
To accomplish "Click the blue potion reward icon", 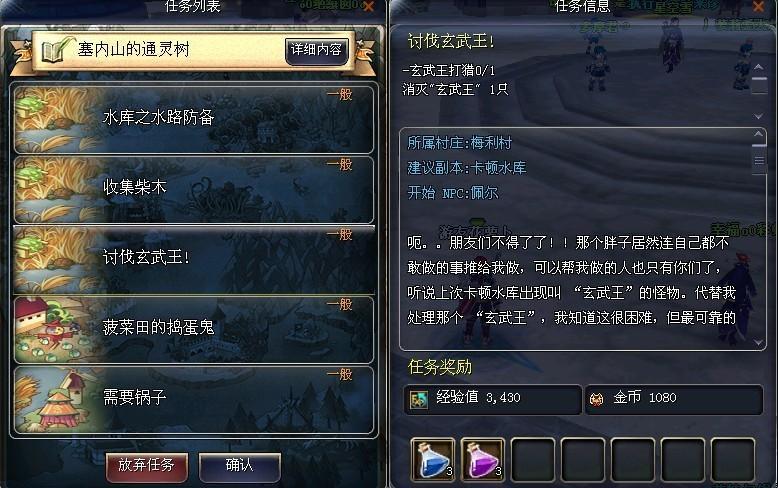I will click(x=433, y=460).
